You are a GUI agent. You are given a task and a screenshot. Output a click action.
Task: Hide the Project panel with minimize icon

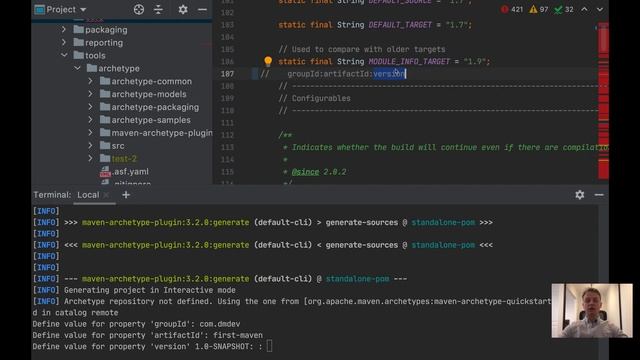pos(202,9)
